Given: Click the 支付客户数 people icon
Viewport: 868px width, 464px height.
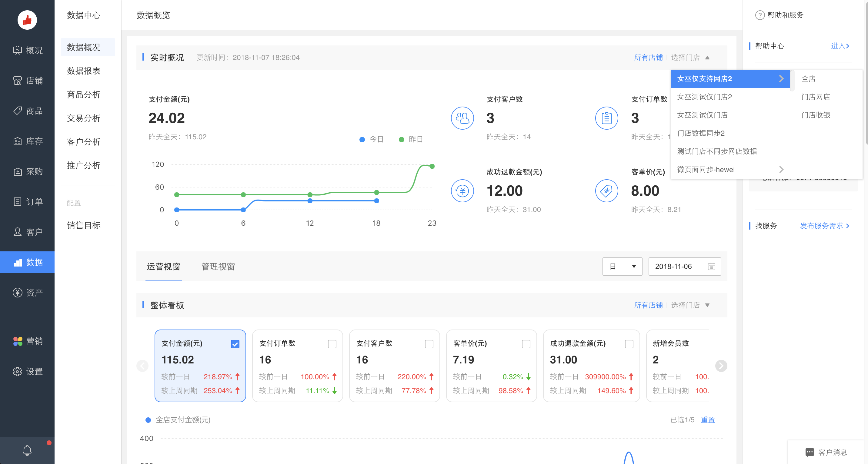Looking at the screenshot, I should coord(462,118).
